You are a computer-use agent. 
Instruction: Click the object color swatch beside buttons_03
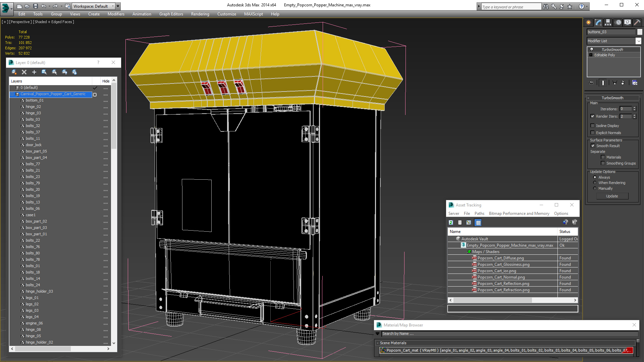(640, 32)
